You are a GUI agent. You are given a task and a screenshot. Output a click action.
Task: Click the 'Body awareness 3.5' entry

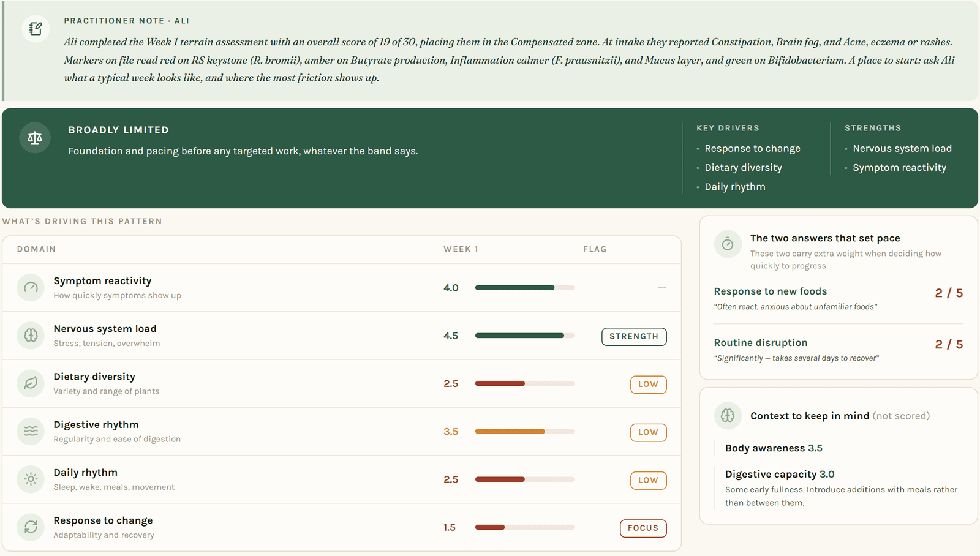tap(774, 448)
